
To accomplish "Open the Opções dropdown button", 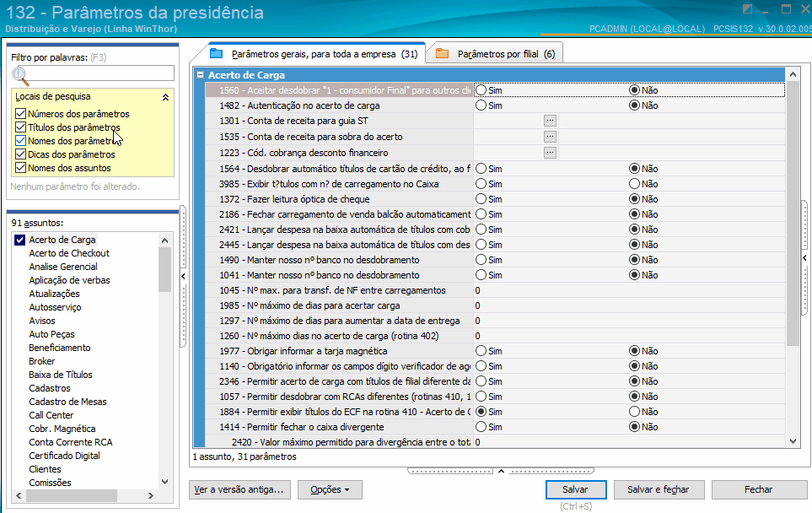I will [x=336, y=489].
